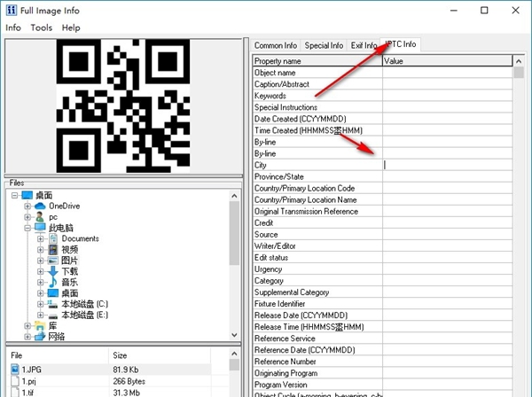Click up arrow of IPTC property scrollbar
The width and height of the screenshot is (532, 397).
click(x=519, y=61)
